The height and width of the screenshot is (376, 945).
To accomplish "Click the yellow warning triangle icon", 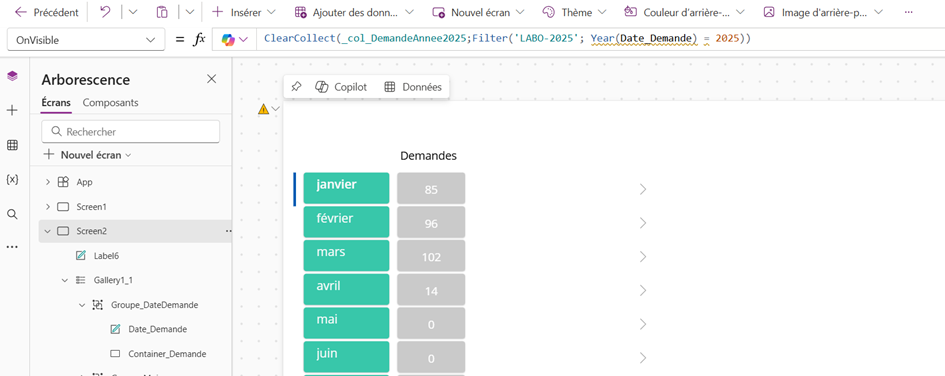I will (x=263, y=109).
